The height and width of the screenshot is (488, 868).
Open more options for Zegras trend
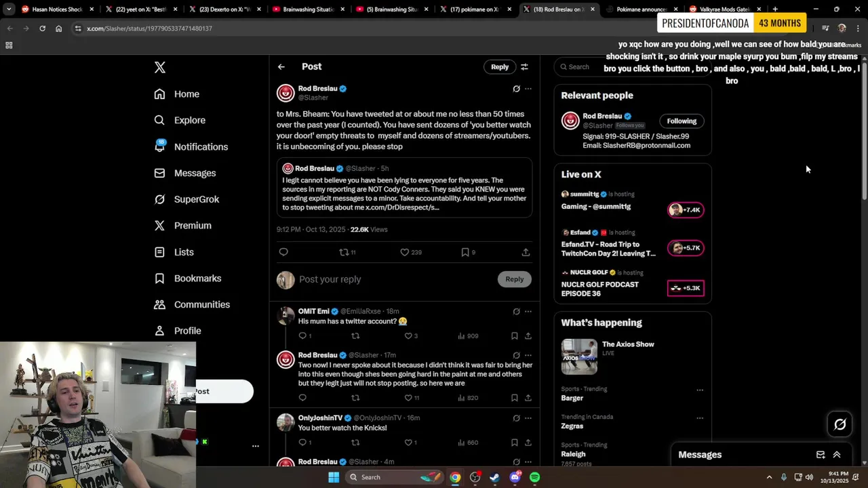pos(700,418)
